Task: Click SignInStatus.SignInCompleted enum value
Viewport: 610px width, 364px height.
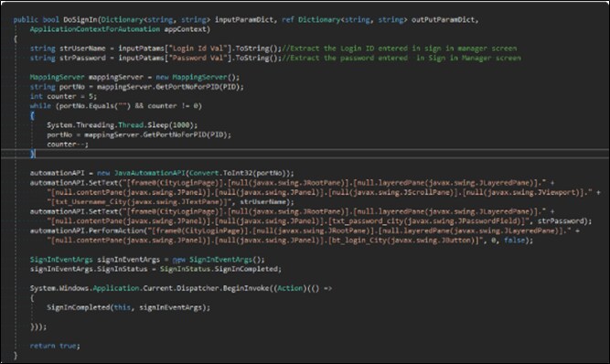Action: (x=219, y=269)
